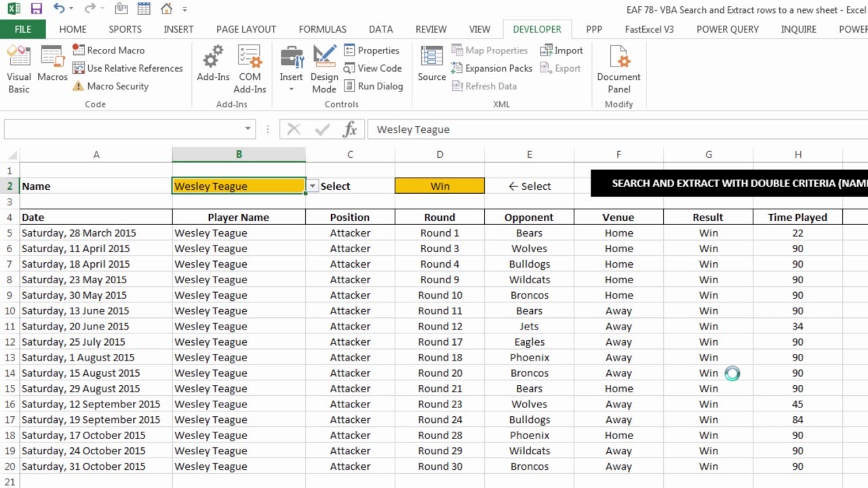Image resolution: width=868 pixels, height=488 pixels.
Task: Click the Record Macro icon
Action: pyautogui.click(x=79, y=50)
